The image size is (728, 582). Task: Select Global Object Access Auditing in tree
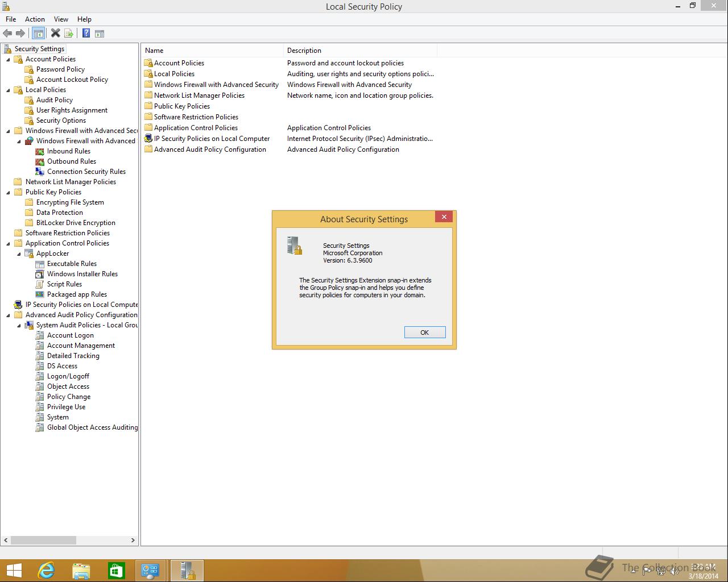click(92, 427)
